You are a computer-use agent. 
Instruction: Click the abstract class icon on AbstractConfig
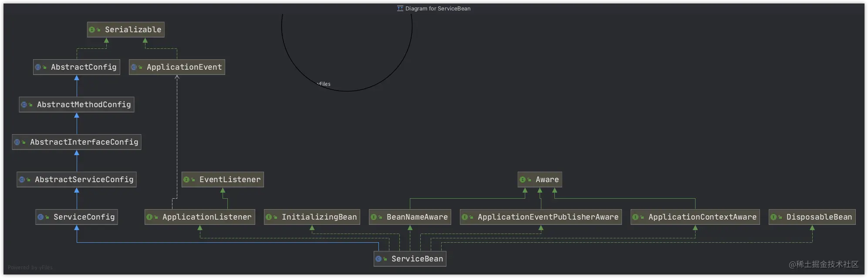(38, 67)
